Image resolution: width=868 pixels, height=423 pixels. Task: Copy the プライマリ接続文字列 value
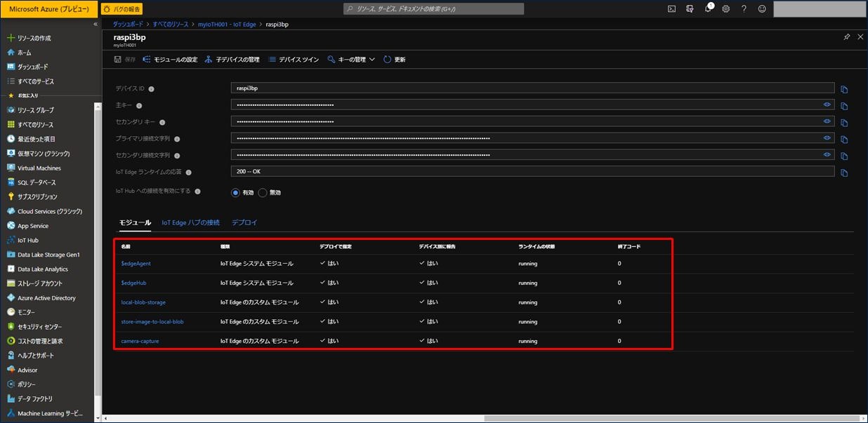pyautogui.click(x=844, y=140)
